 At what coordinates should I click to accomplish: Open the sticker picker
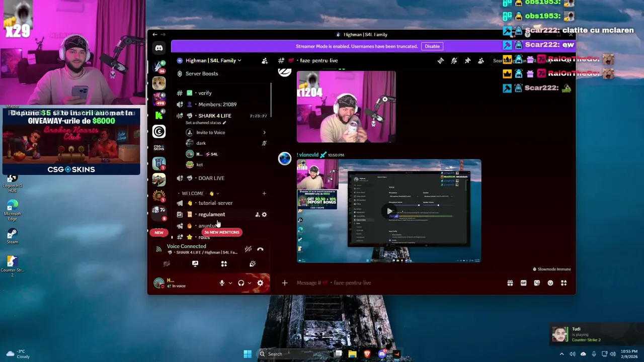[x=537, y=283]
